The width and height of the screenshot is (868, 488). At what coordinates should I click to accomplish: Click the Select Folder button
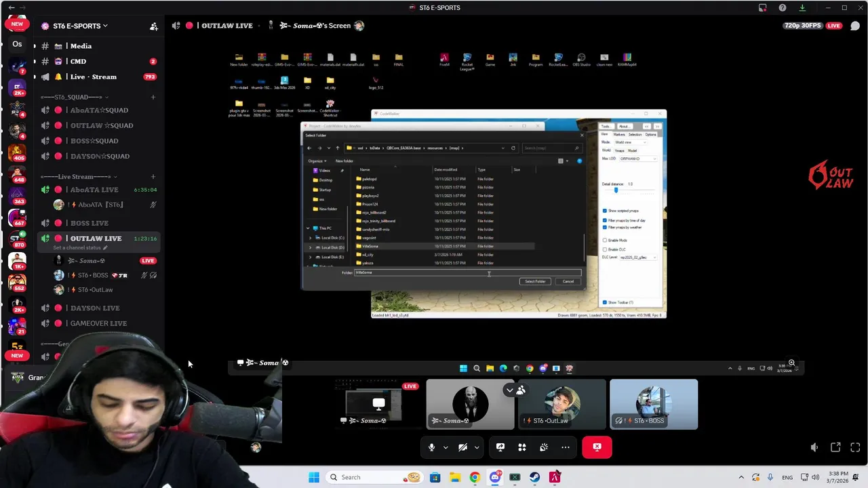click(535, 281)
